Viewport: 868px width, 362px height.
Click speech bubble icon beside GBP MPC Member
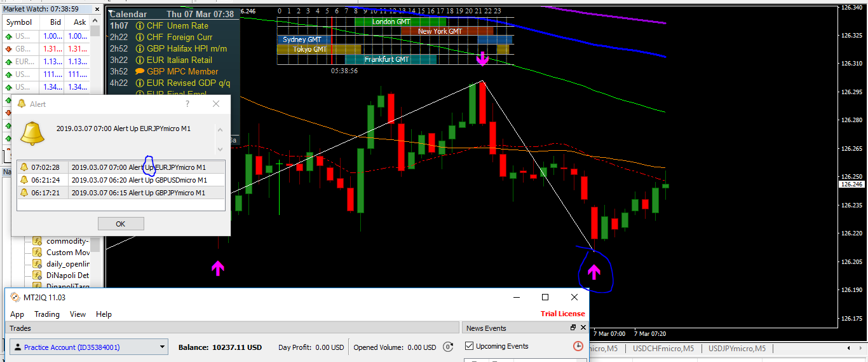click(x=140, y=72)
